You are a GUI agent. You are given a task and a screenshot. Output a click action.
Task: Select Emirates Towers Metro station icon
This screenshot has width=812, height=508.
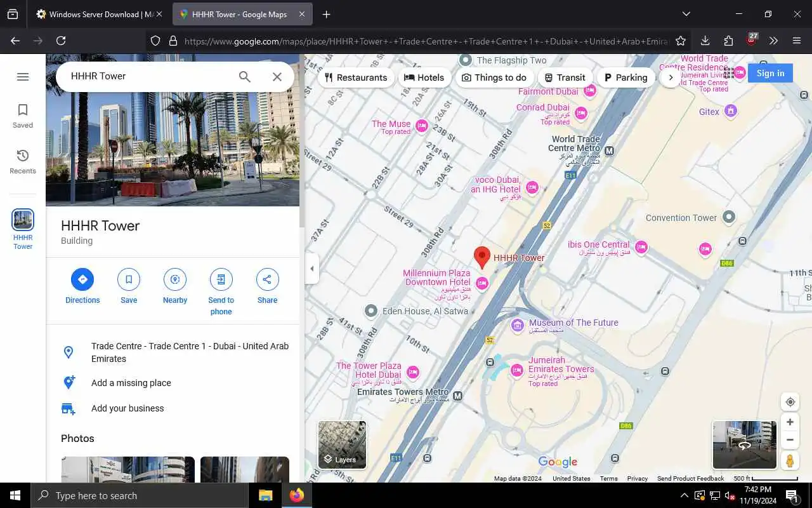457,396
